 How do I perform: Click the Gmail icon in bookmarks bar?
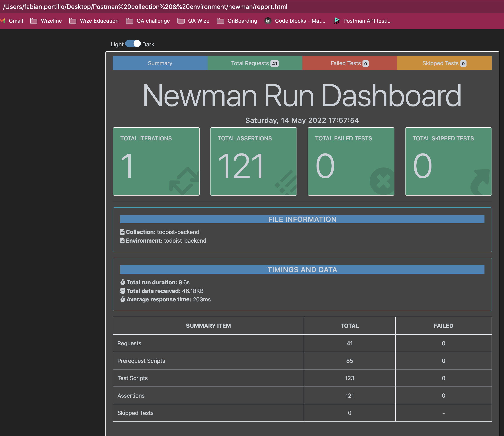[x=3, y=21]
